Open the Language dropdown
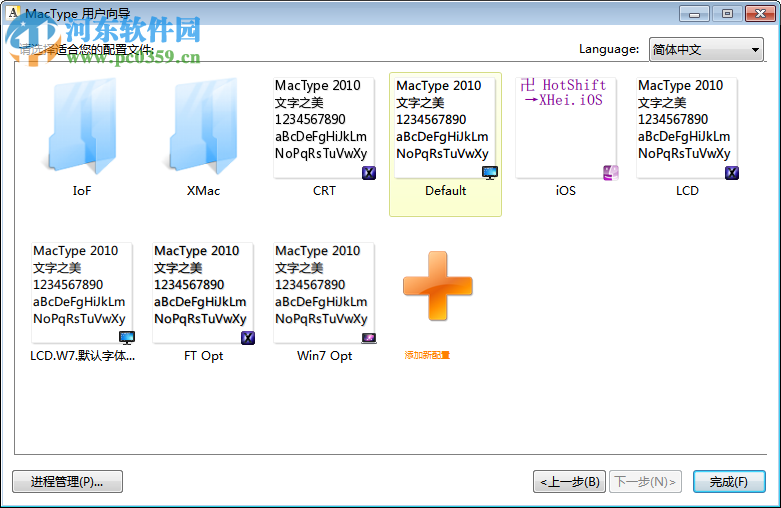 coord(706,49)
